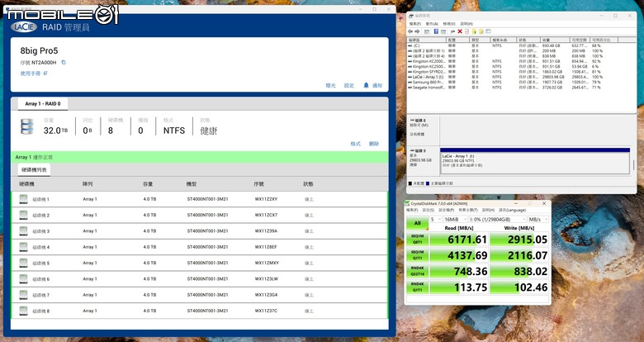Click the drive icon for 磁碟機 7

[x=23, y=295]
